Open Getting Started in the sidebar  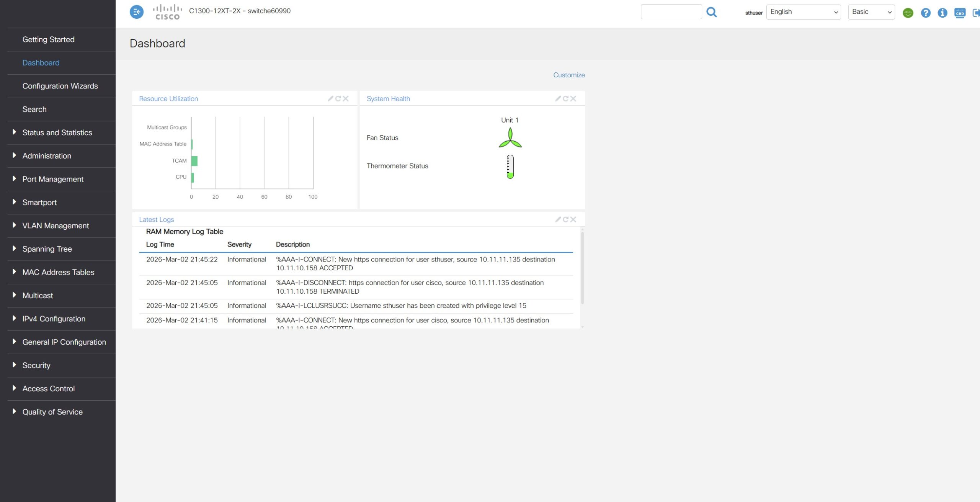click(48, 39)
